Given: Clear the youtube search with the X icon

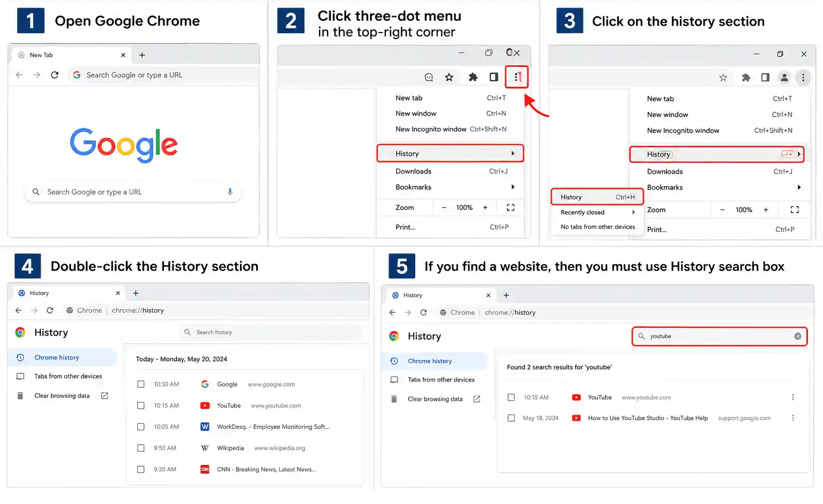Looking at the screenshot, I should (x=798, y=336).
